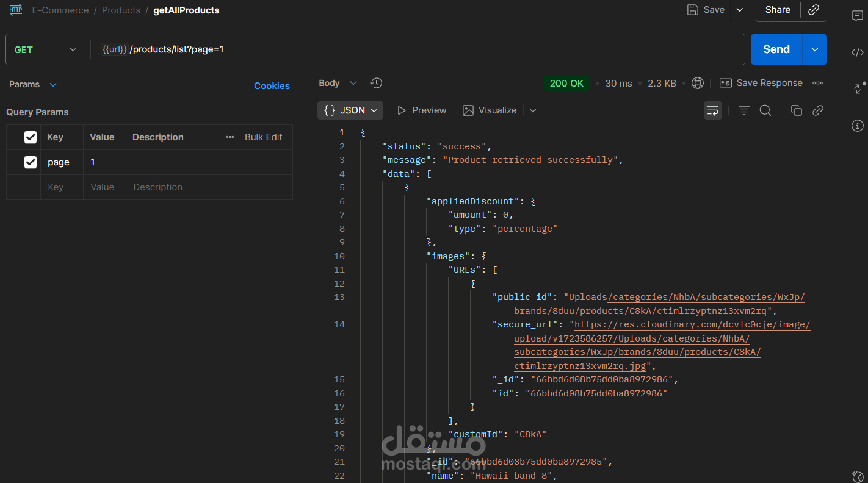Image resolution: width=868 pixels, height=483 pixels.
Task: Click the Share button
Action: point(778,10)
